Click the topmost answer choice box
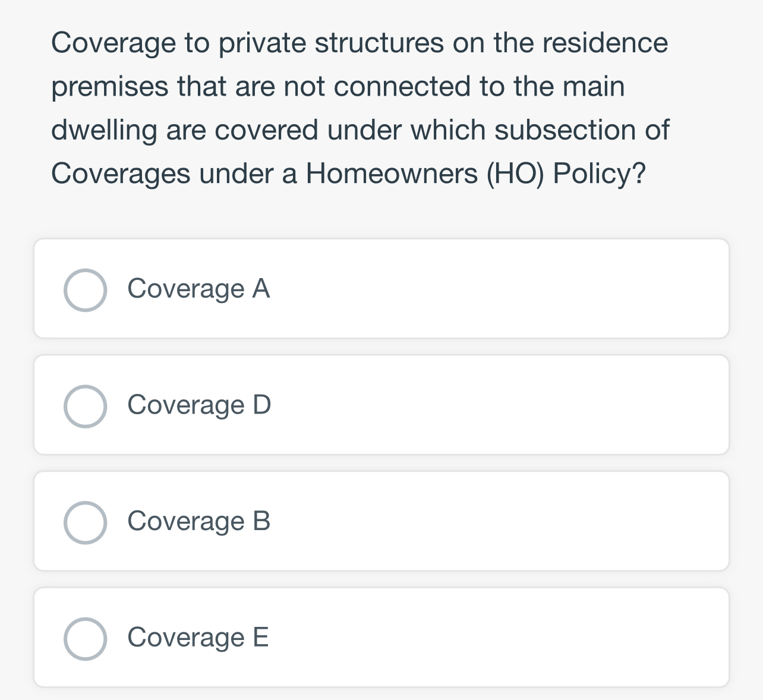Screen dimensions: 763x700 381,288
